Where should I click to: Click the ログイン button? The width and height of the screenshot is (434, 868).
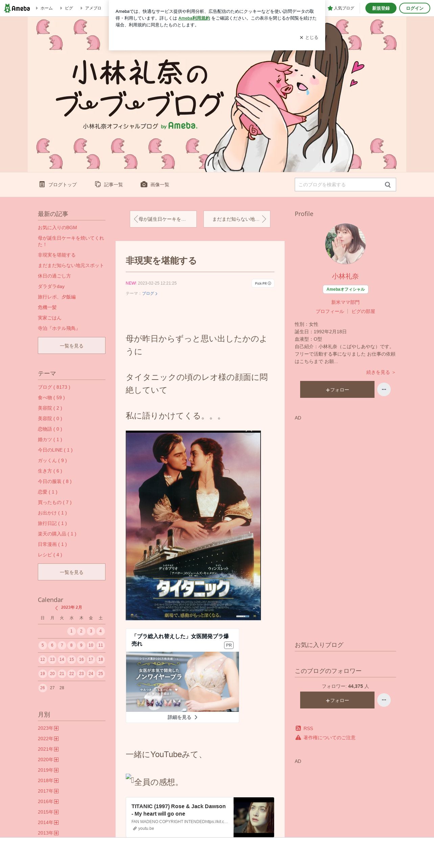414,8
